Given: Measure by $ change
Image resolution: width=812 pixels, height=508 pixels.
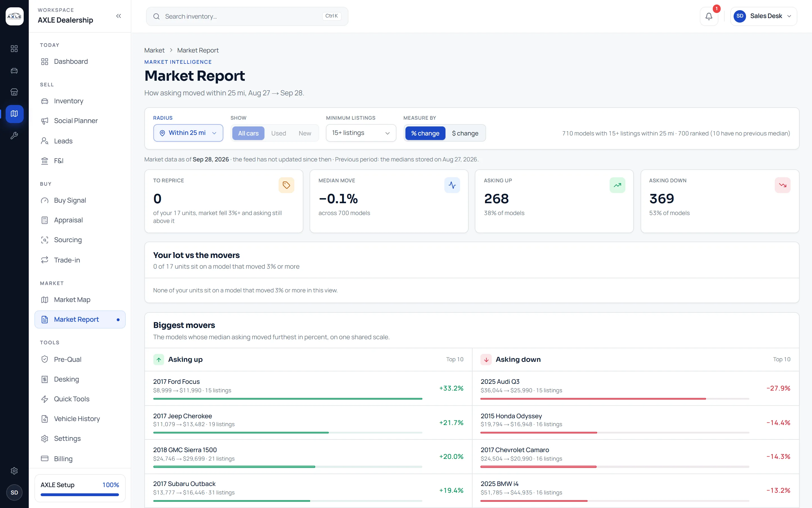Looking at the screenshot, I should point(465,133).
